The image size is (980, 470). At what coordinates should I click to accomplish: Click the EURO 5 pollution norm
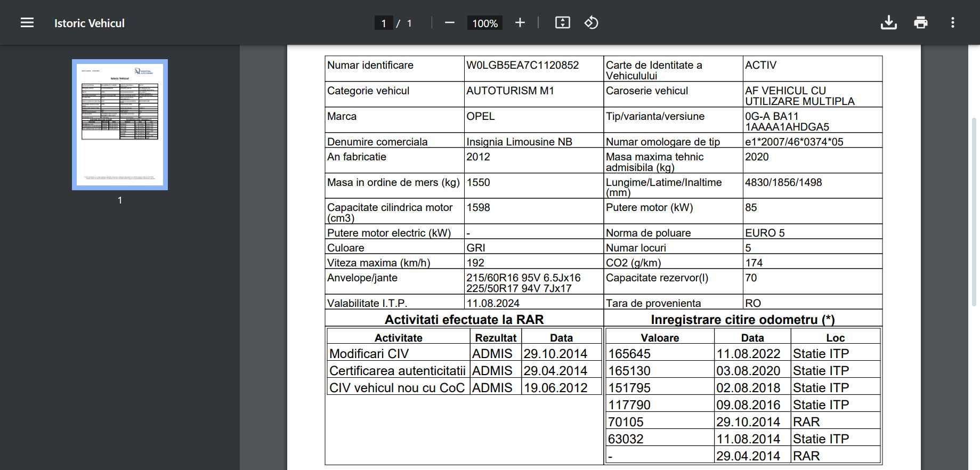[765, 233]
